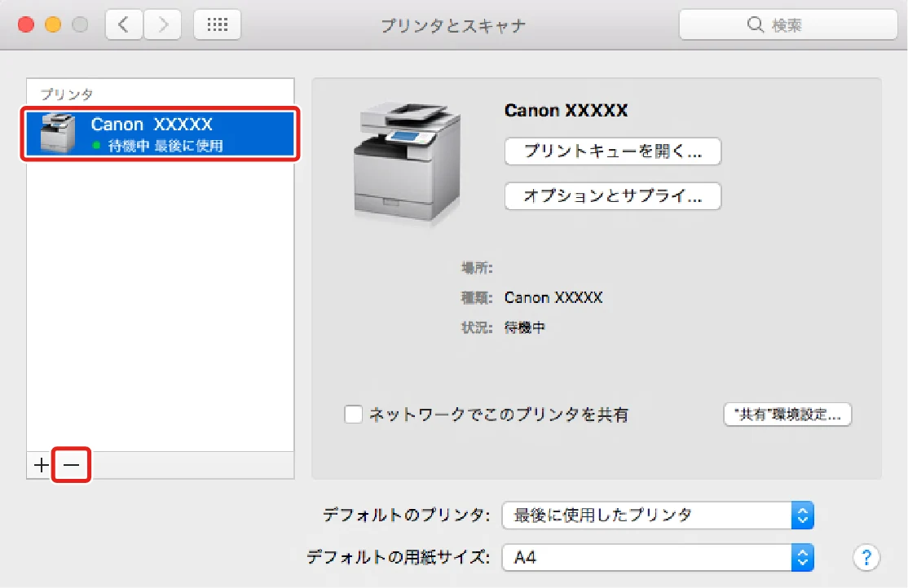
Task: Click the yellow minimize window button
Action: click(53, 24)
